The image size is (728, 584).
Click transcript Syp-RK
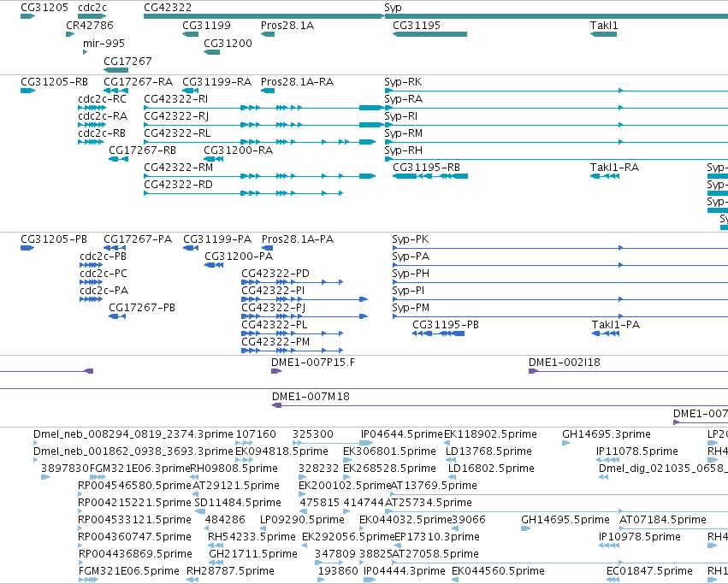[403, 82]
